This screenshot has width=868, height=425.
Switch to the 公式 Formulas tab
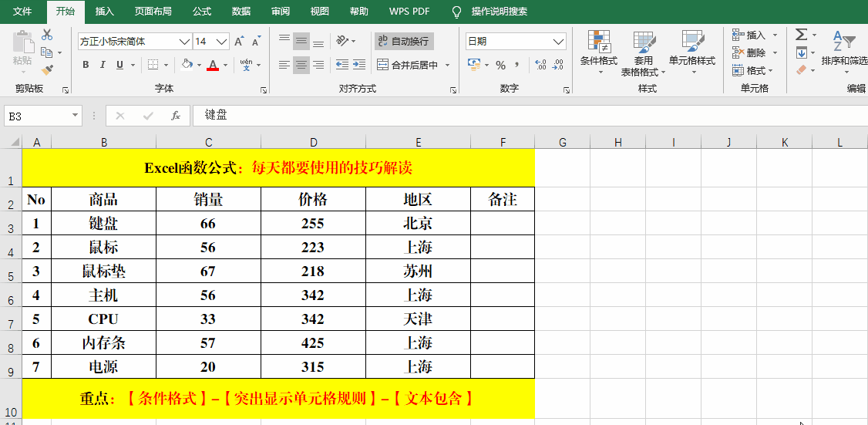pyautogui.click(x=202, y=11)
